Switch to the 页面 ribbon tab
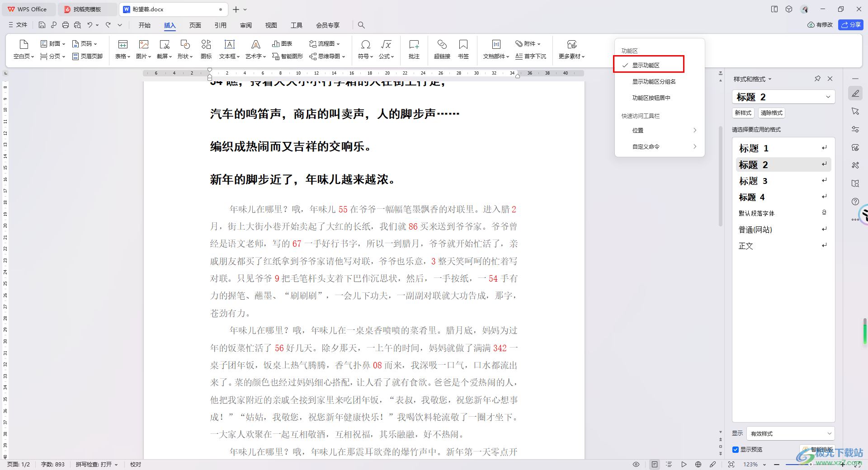This screenshot has width=868, height=470. [195, 25]
